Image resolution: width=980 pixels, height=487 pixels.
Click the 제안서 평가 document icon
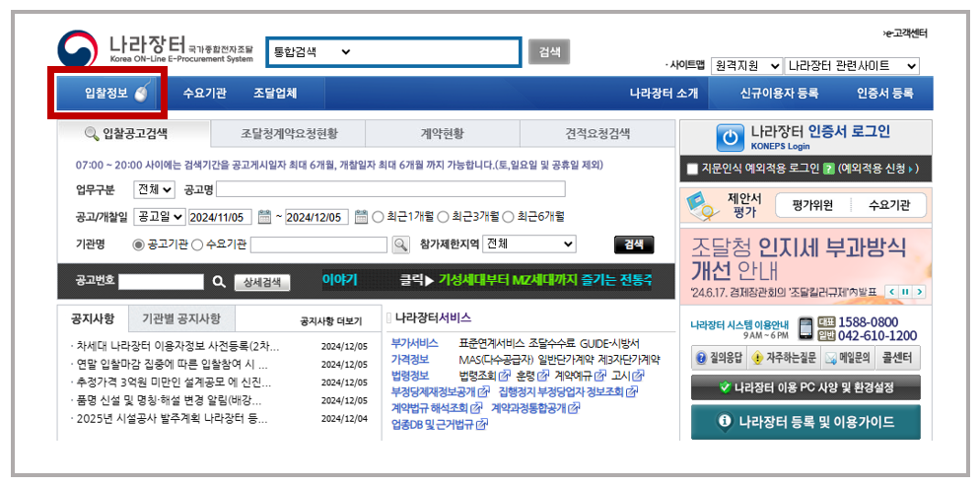[701, 207]
